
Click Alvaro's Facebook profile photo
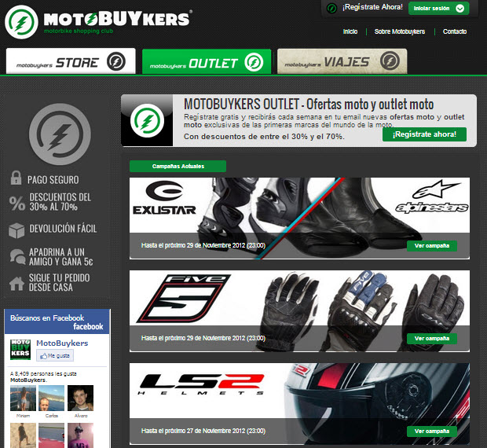point(80,398)
